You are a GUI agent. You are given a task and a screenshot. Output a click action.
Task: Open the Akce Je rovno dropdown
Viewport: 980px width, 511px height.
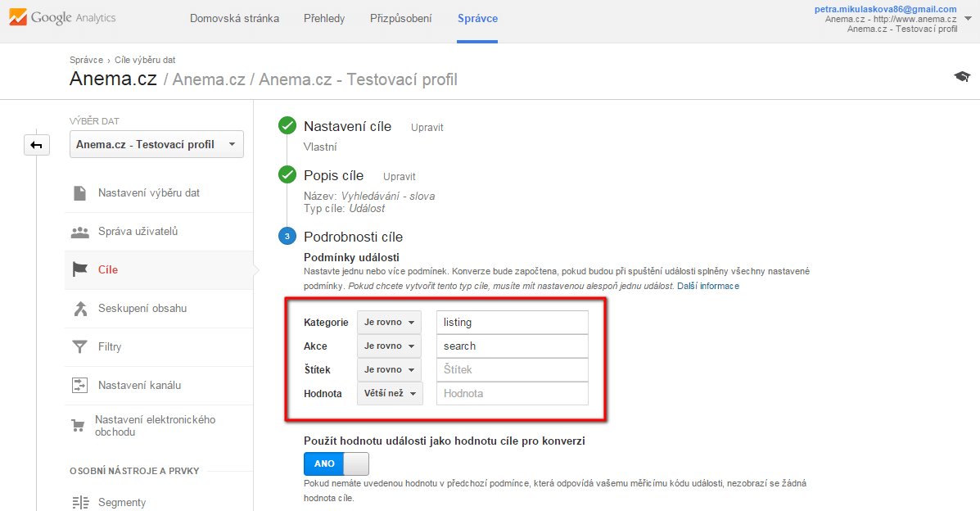click(x=389, y=346)
